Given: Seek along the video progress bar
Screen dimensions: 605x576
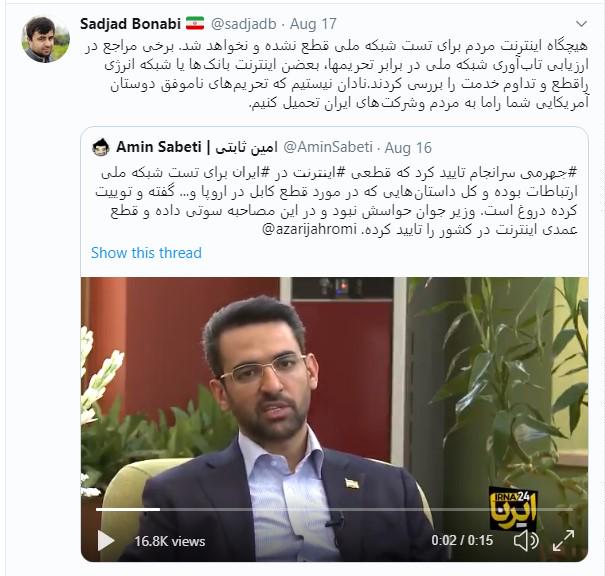Looking at the screenshot, I should click(335, 510).
